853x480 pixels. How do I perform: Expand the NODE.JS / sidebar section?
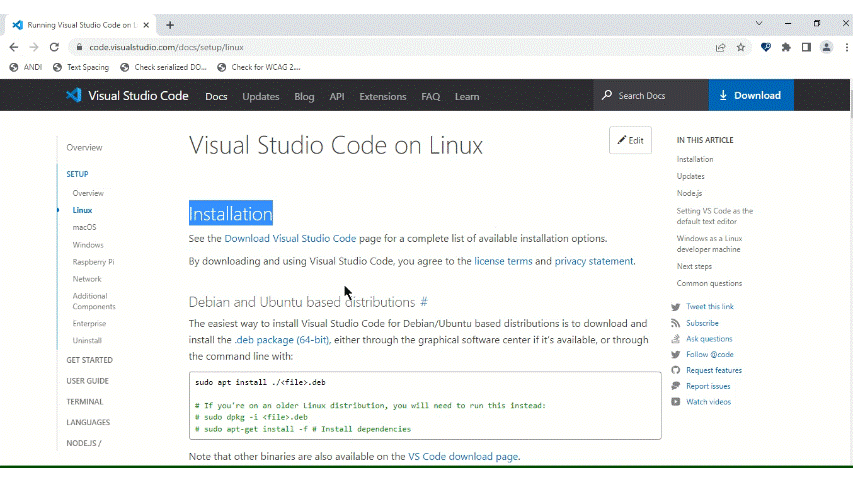coord(84,443)
